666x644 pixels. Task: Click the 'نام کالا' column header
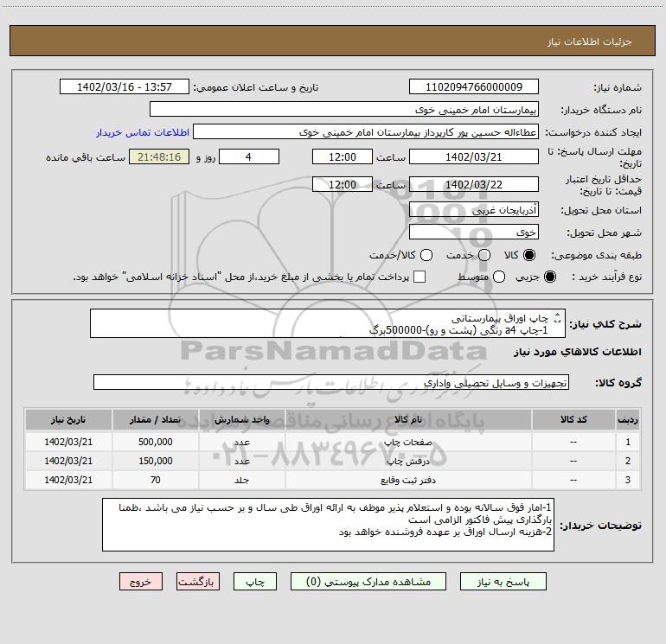click(x=408, y=419)
